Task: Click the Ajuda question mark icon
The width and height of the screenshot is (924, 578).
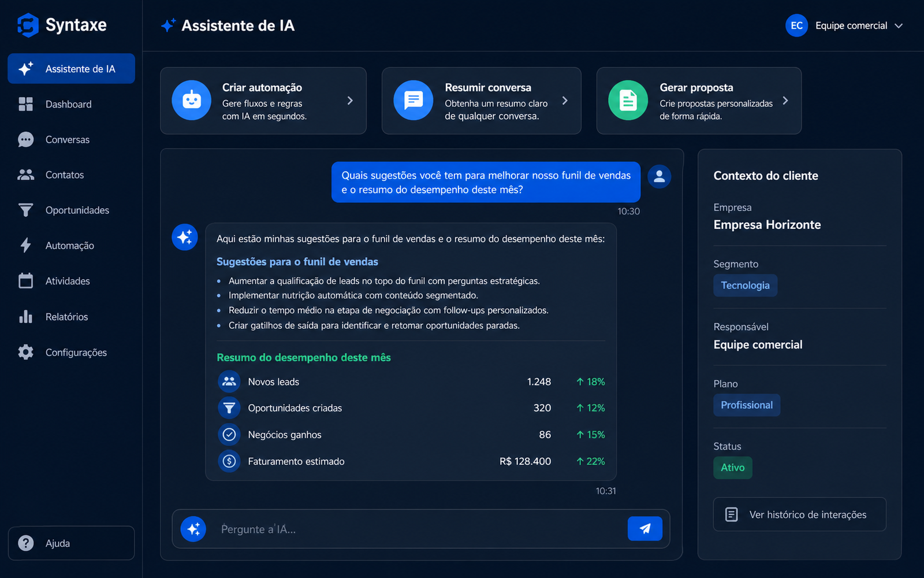Action: [25, 543]
